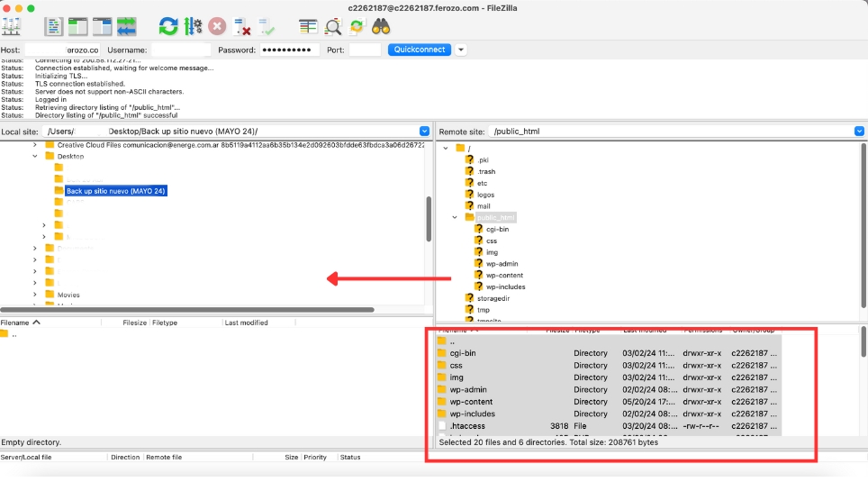This screenshot has height=500, width=868.
Task: Sort local files by Last modified column
Action: tap(246, 323)
